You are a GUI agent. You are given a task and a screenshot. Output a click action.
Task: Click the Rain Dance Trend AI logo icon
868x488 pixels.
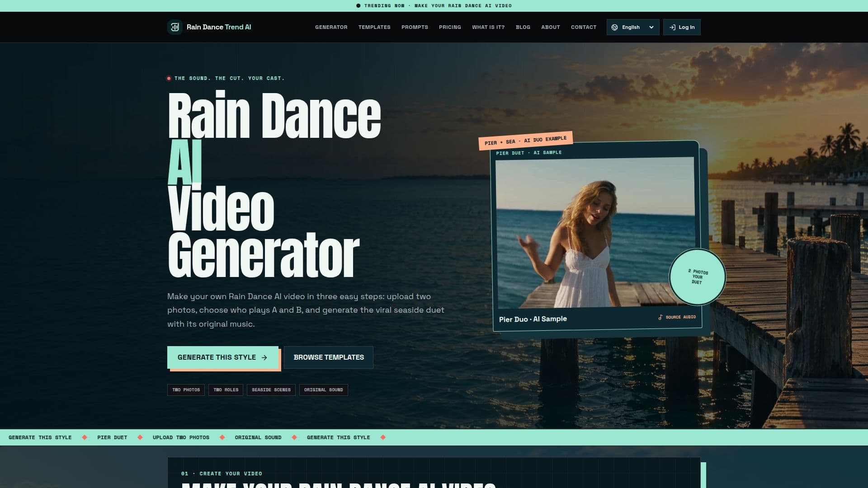click(175, 27)
